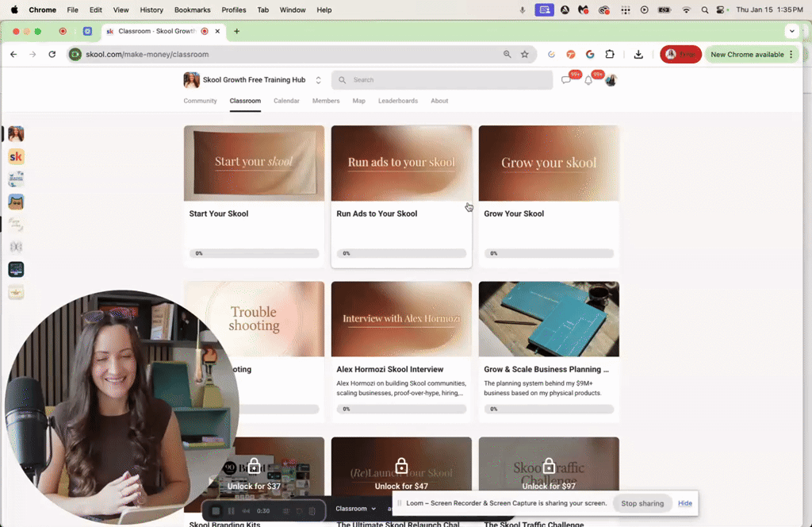Open the dark green community icon in sidebar
812x527 pixels.
tap(16, 270)
